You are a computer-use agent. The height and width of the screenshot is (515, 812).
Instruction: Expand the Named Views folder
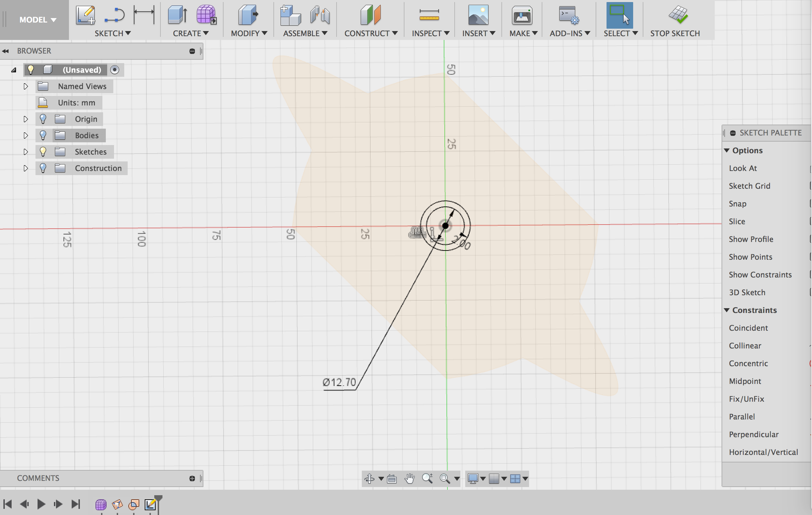tap(26, 86)
